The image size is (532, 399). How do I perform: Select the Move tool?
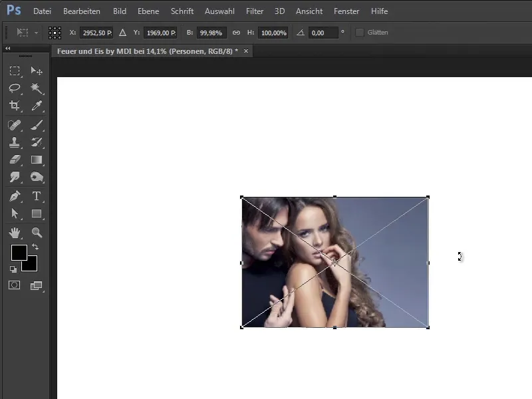point(37,70)
